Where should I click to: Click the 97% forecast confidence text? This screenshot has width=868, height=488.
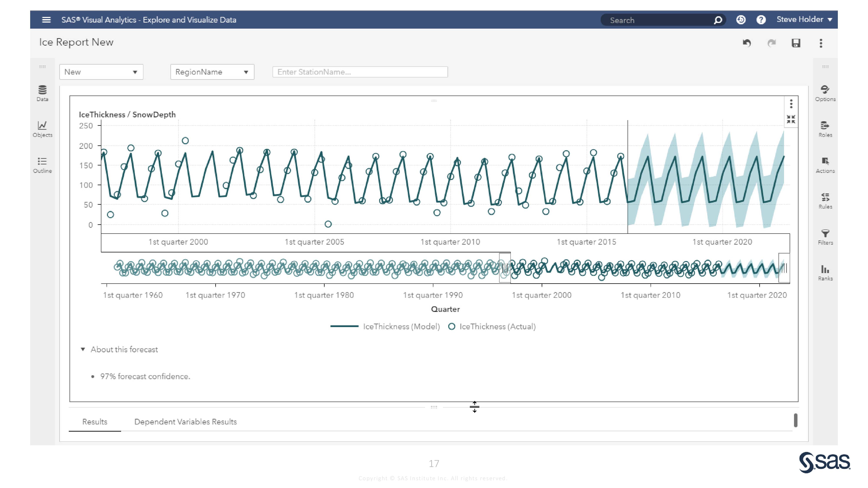click(145, 376)
